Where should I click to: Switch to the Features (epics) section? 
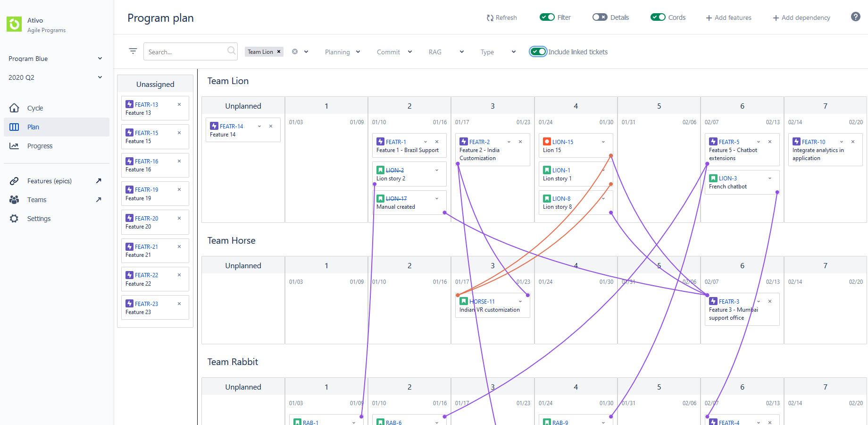pyautogui.click(x=49, y=180)
